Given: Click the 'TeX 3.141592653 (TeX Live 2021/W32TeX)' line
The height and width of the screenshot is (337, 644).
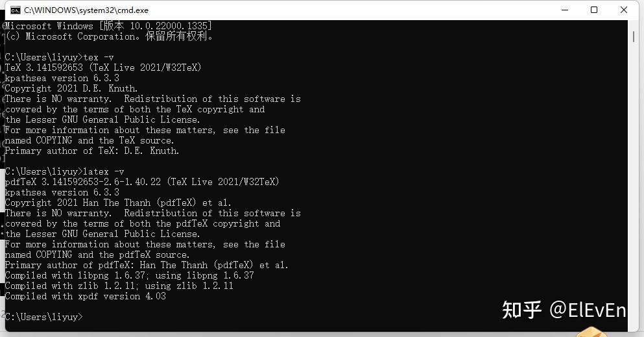Looking at the screenshot, I should [103, 68].
